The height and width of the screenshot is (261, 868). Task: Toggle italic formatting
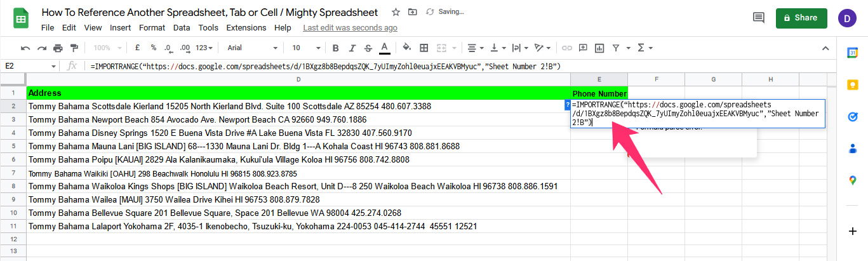pyautogui.click(x=352, y=48)
